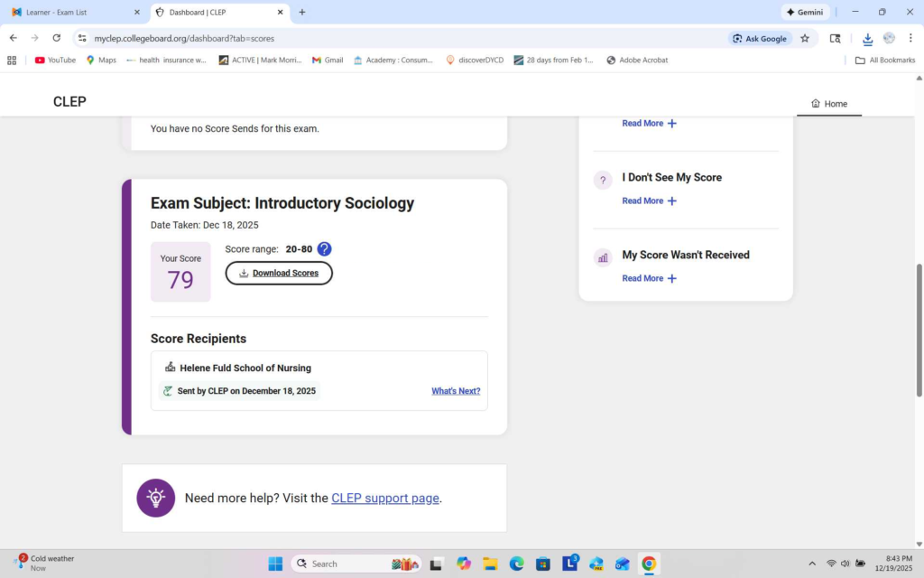
Task: Open the YouTube bookmark
Action: (x=55, y=61)
